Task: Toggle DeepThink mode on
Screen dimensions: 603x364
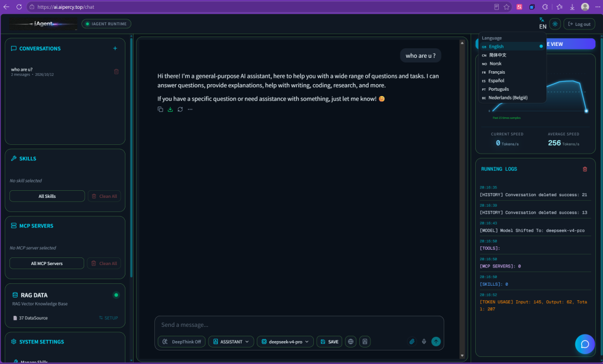Action: (181, 342)
